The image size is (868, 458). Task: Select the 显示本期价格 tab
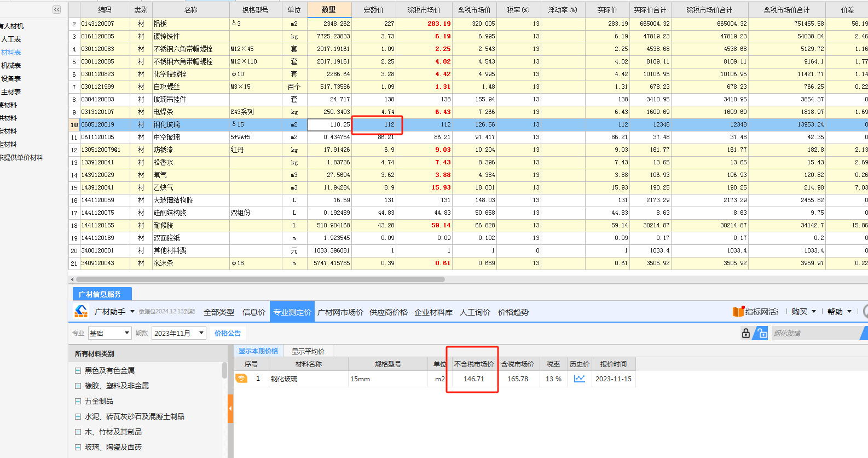pyautogui.click(x=258, y=351)
